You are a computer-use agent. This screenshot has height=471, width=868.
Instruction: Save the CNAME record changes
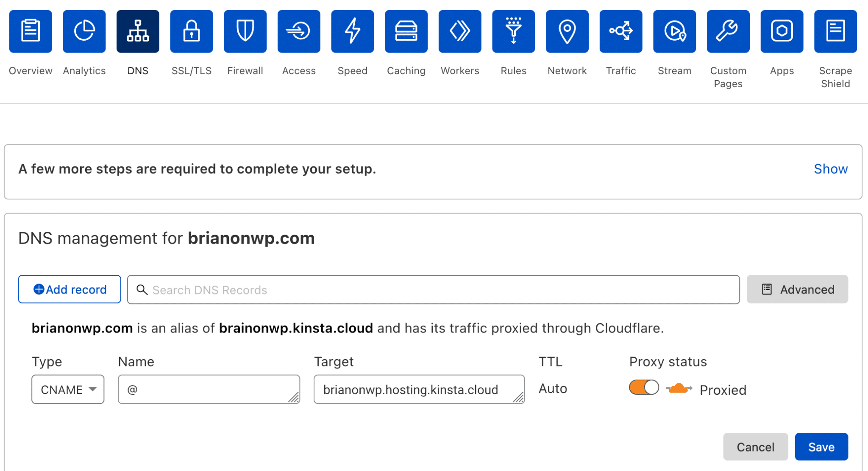[x=821, y=446]
